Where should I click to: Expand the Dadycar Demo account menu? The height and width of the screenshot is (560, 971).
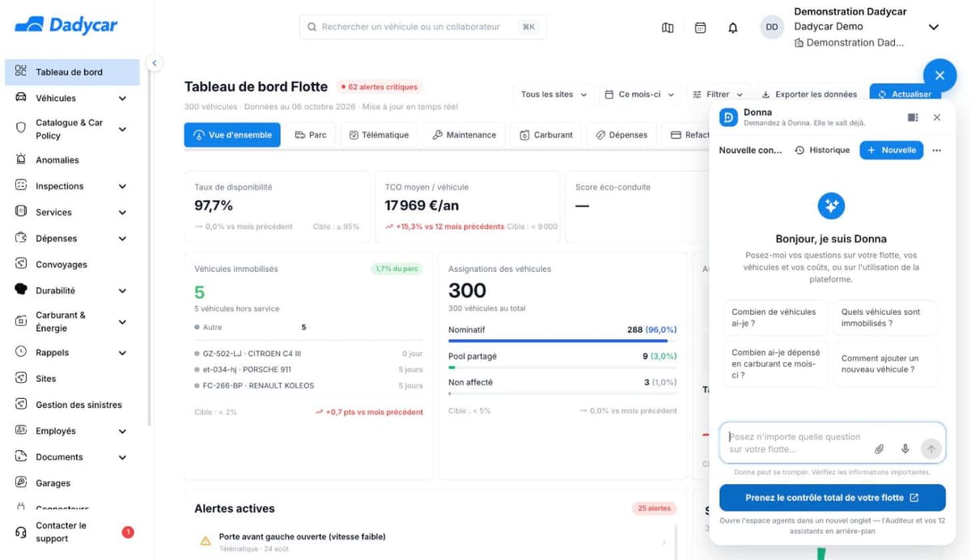pos(933,27)
